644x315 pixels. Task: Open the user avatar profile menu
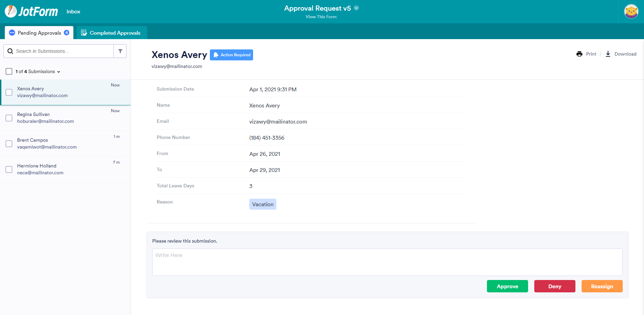point(631,12)
